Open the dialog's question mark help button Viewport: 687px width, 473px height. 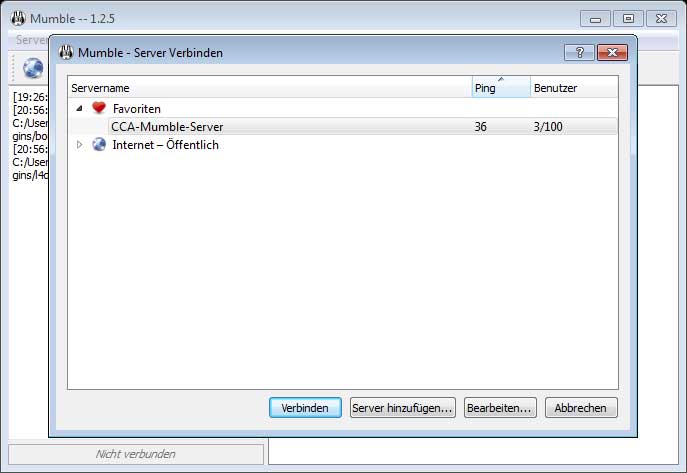[x=578, y=52]
